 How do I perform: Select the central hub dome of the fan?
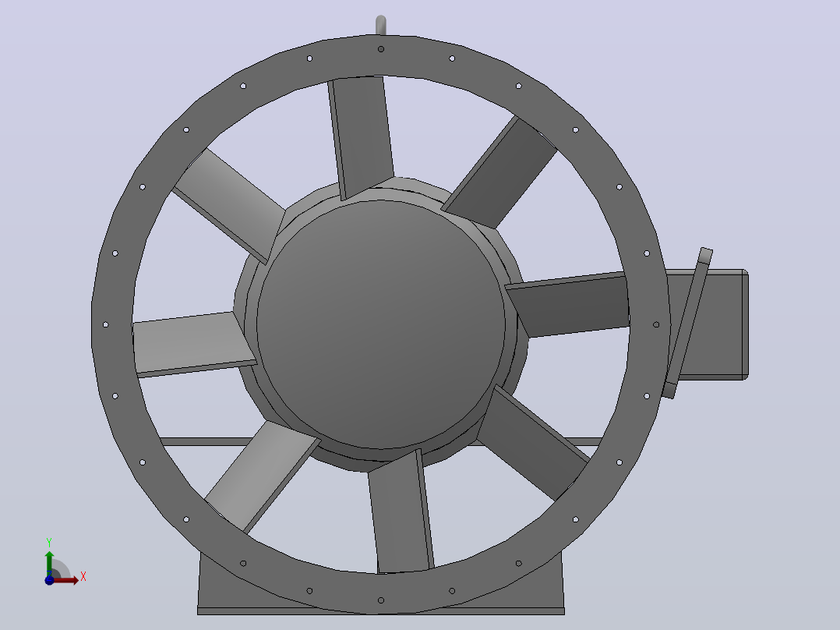(381, 324)
